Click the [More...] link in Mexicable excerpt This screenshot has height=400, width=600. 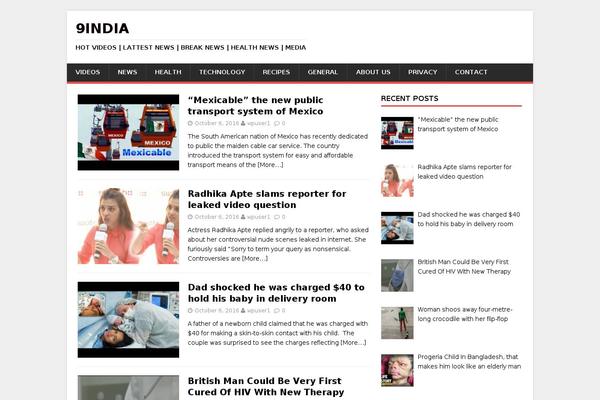270,165
